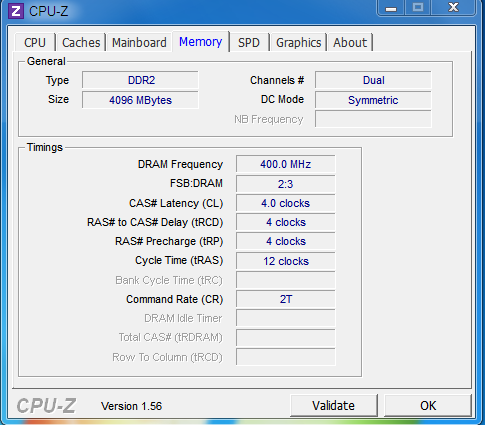Image resolution: width=485 pixels, height=425 pixels.
Task: Go to the Mainboard tab
Action: 139,43
